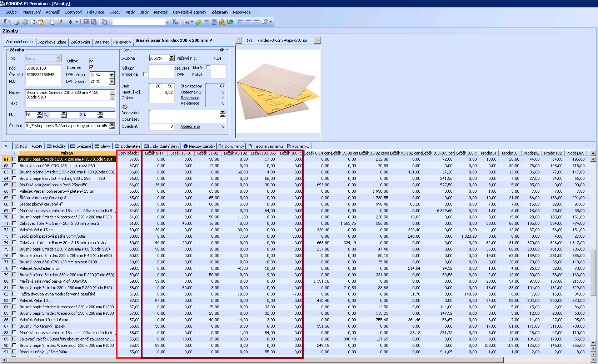Click the send by e-mail envelope icon
This screenshot has height=364, width=598.
[x=41, y=22]
